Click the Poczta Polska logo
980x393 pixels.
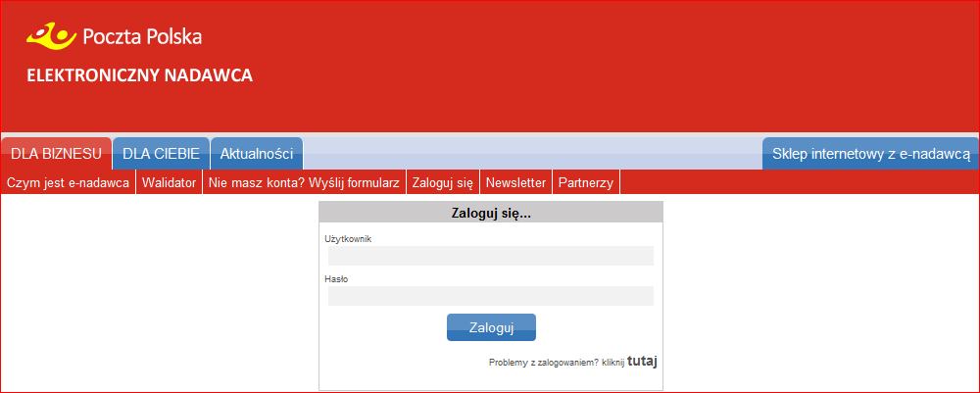click(x=114, y=36)
